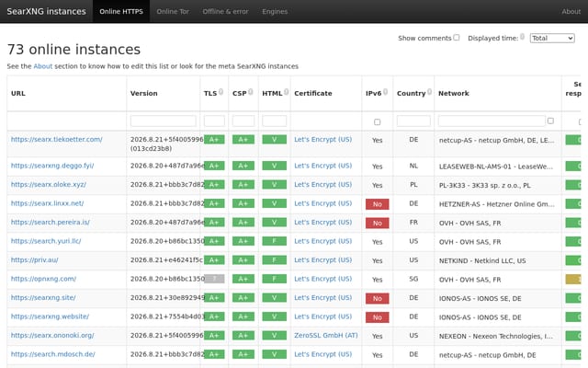This screenshot has width=588, height=368.
Task: Tick the checkbox beside the Network filter
Action: tap(550, 121)
